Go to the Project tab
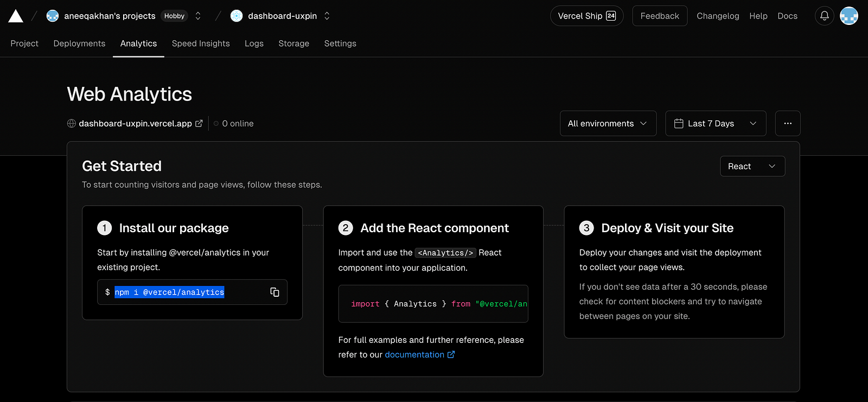Viewport: 868px width, 402px height. pyautogui.click(x=24, y=43)
